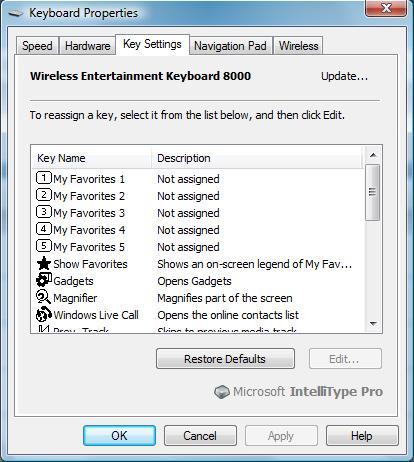This screenshot has width=414, height=462.
Task: Select the My Favorites 2 key icon
Action: point(44,195)
